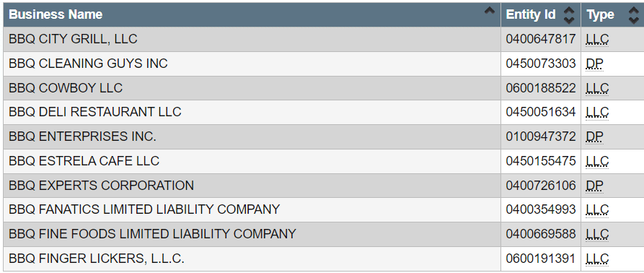Sort by Business Name using arrow icon
This screenshot has height=273, width=644.
click(489, 11)
